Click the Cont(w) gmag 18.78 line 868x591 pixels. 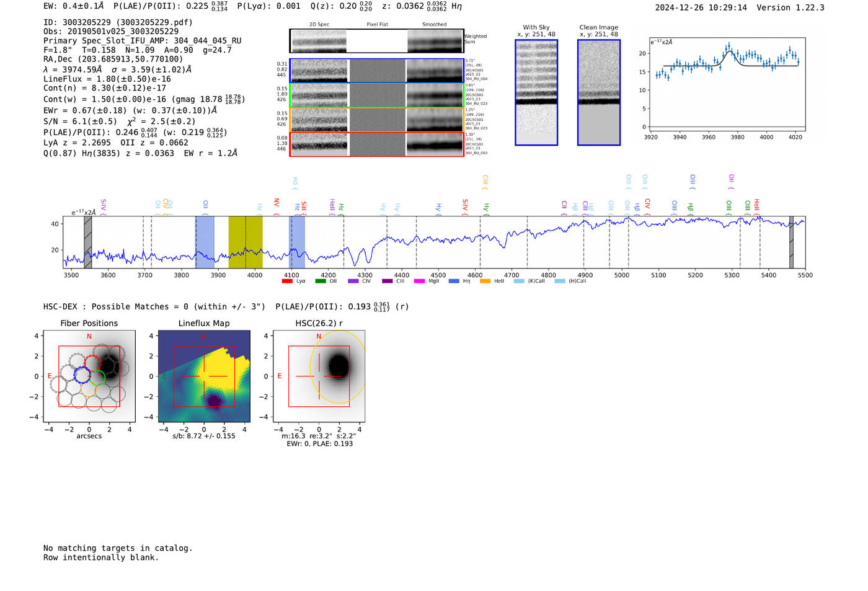144,99
